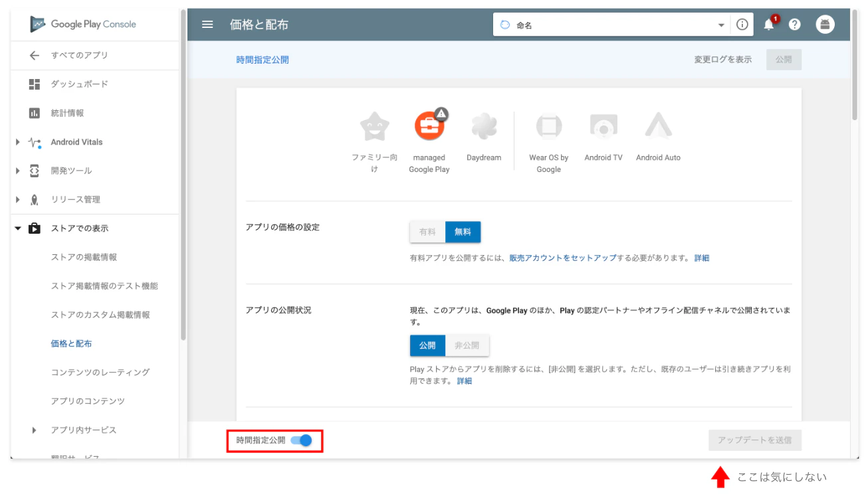Image resolution: width=868 pixels, height=498 pixels.
Task: Click the 公開 button in the header bar
Action: pyautogui.click(x=784, y=60)
